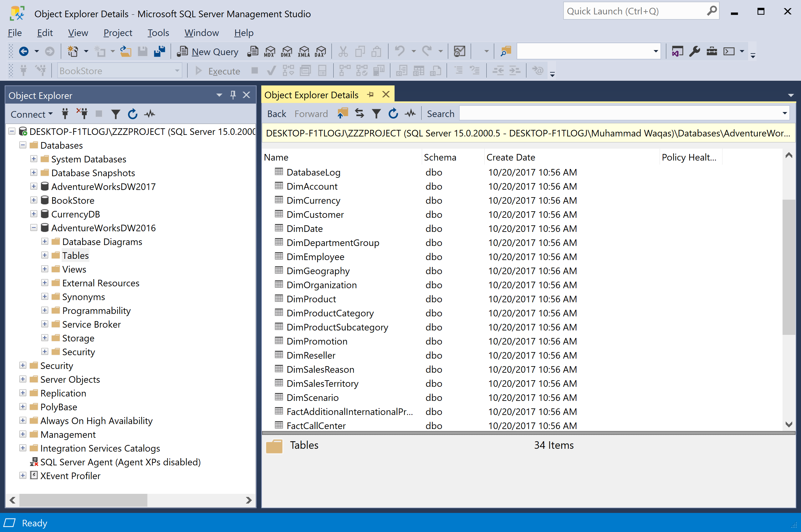Click the wrench Properties icon in main toolbar

pos(695,52)
